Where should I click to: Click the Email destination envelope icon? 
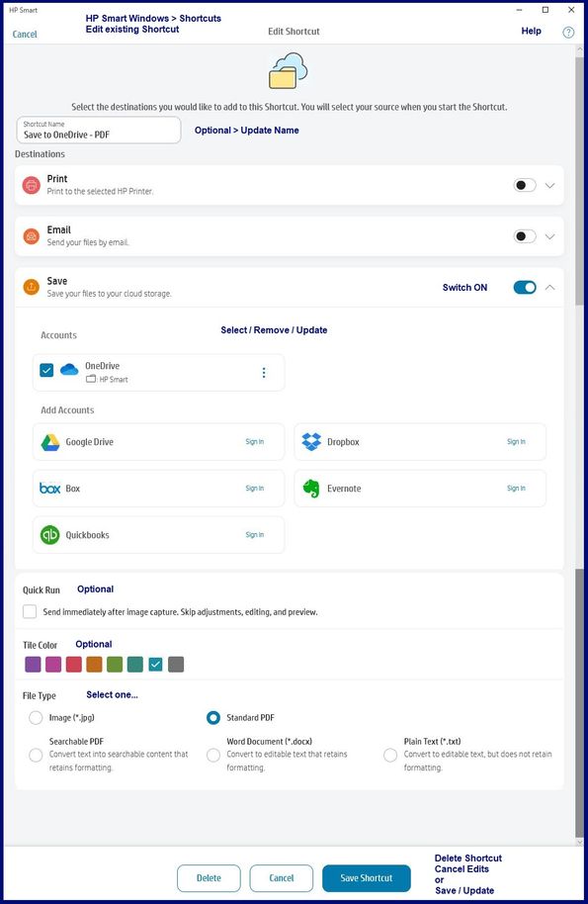[31, 236]
